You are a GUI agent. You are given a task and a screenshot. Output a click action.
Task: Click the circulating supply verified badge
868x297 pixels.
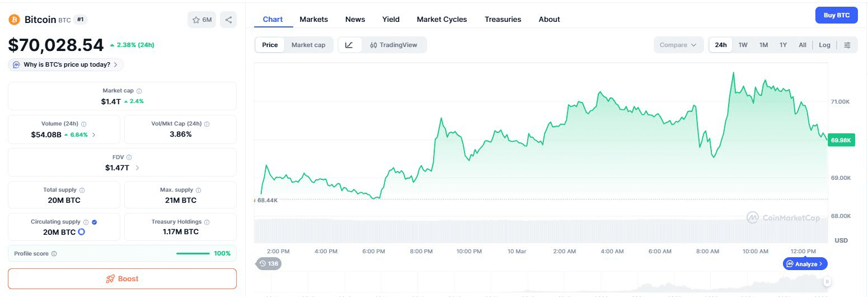point(95,222)
